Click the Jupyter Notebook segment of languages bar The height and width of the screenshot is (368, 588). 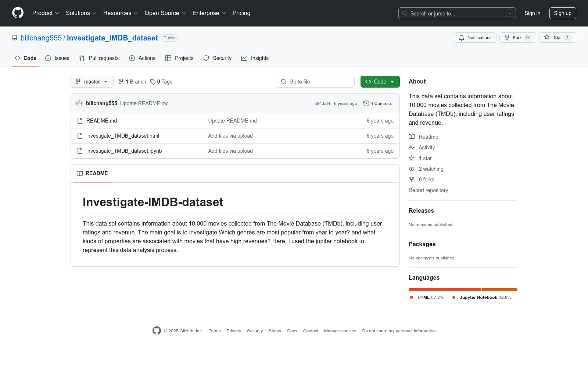pyautogui.click(x=500, y=290)
